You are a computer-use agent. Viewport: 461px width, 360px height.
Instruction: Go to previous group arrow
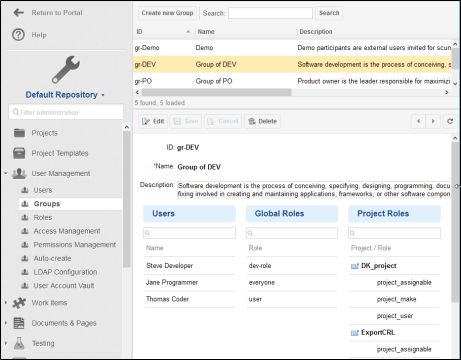click(x=419, y=121)
